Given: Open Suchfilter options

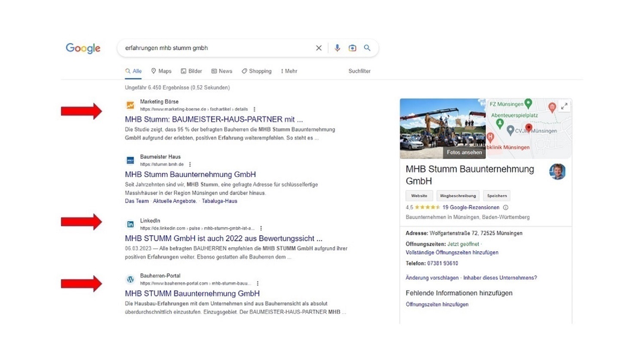Looking at the screenshot, I should click(x=359, y=71).
